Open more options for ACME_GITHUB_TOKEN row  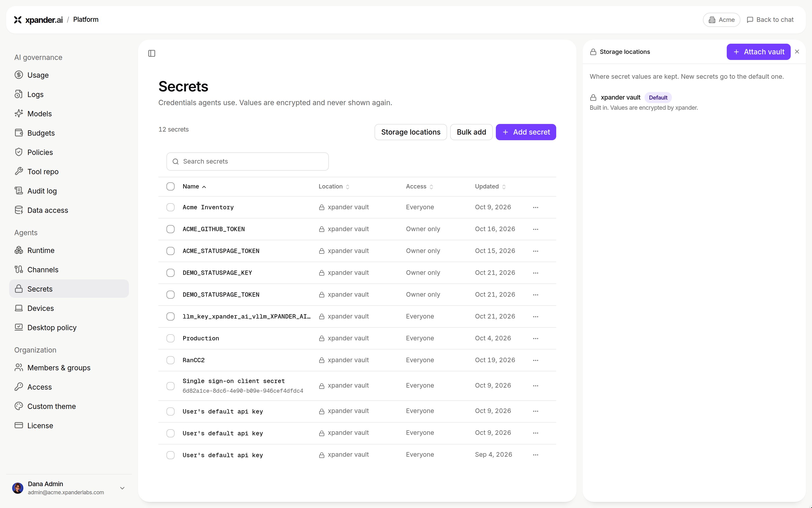pos(535,229)
